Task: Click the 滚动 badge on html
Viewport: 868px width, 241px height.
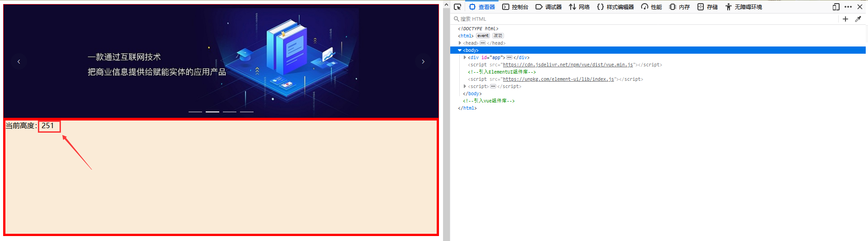Action: 498,36
